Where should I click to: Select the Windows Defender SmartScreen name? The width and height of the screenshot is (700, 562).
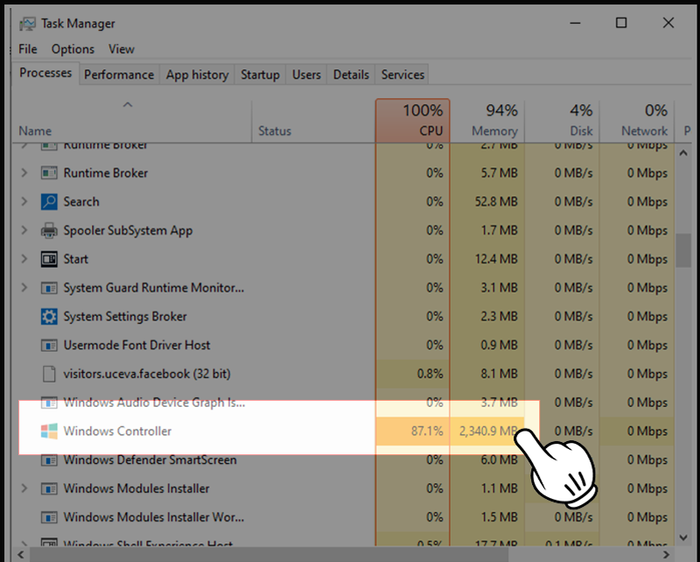[150, 460]
